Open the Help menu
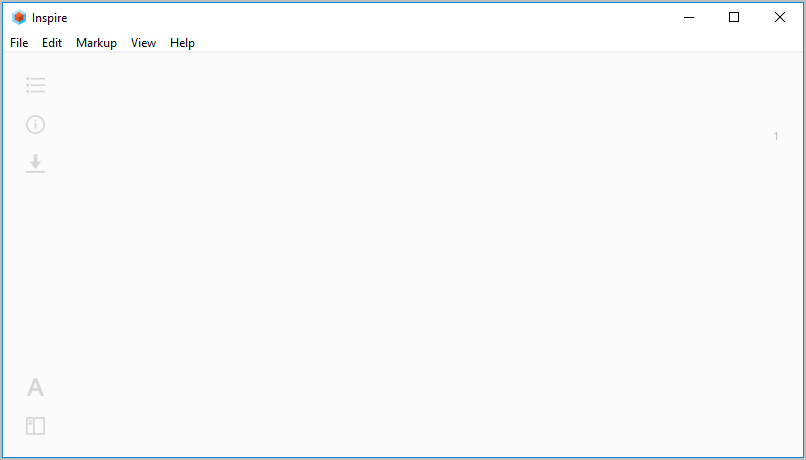This screenshot has width=806, height=460. pos(182,43)
